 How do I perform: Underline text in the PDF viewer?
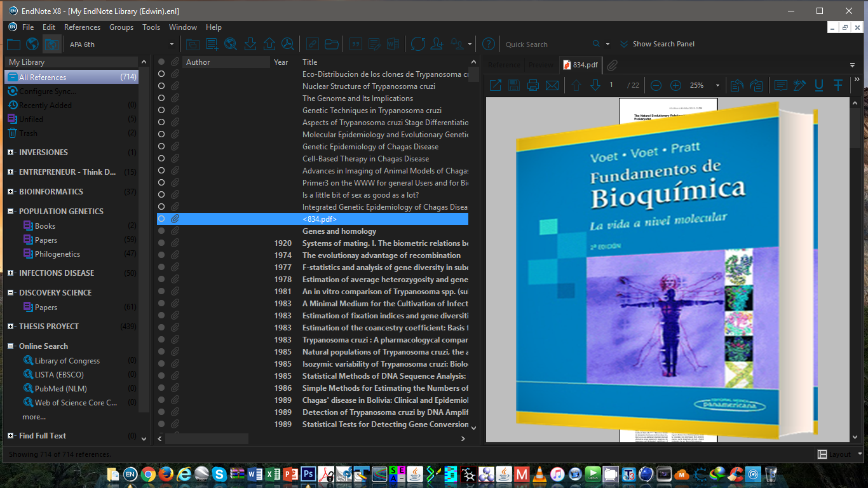click(818, 85)
